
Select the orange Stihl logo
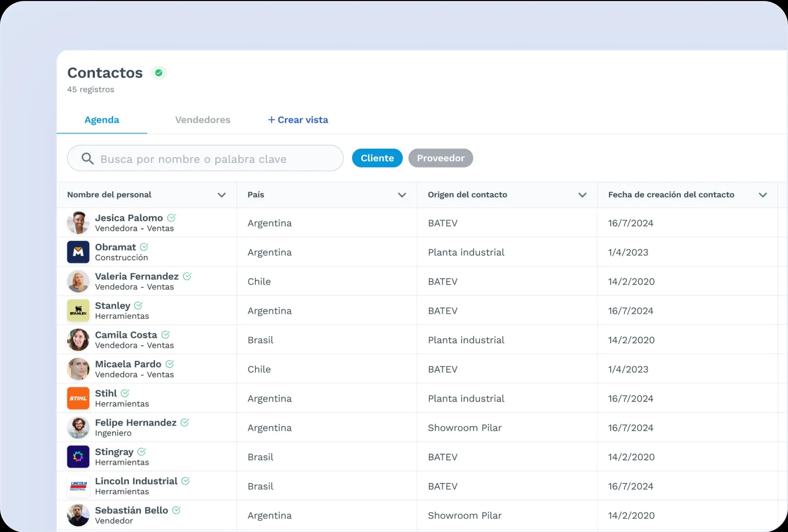pos(78,398)
